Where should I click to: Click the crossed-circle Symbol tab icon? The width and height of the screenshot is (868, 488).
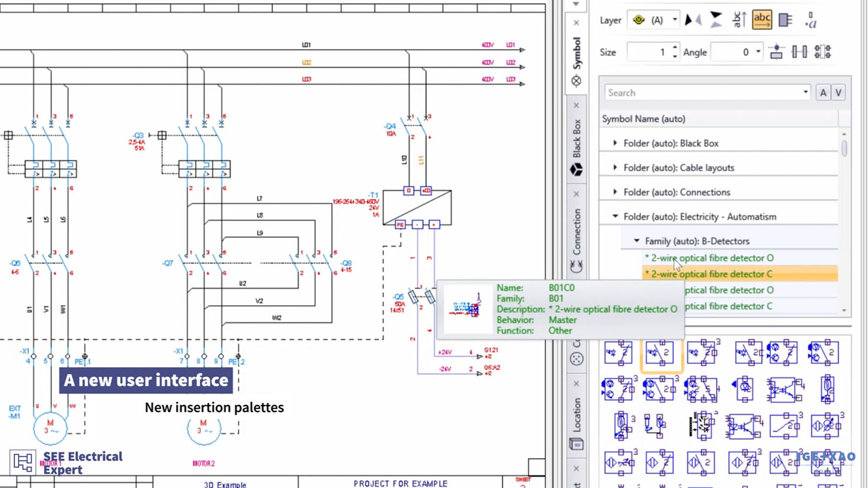(x=577, y=81)
